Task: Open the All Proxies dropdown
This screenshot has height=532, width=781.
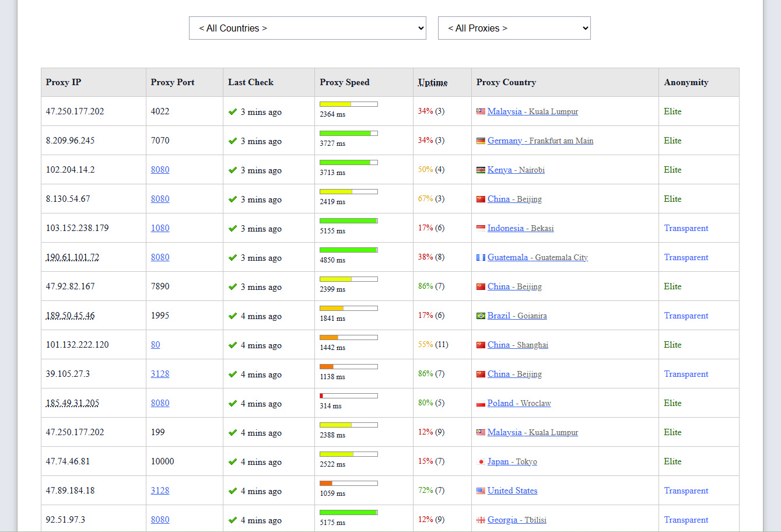Action: coord(514,28)
